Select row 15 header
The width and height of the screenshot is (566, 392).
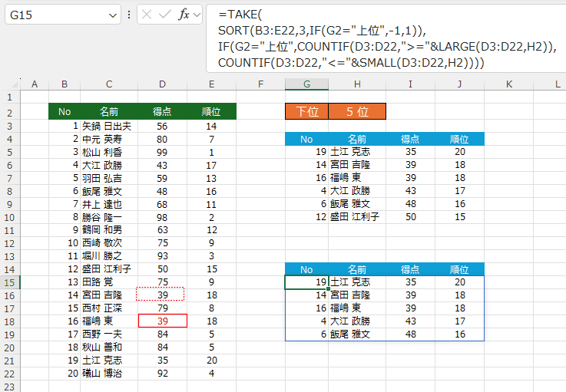[9, 282]
